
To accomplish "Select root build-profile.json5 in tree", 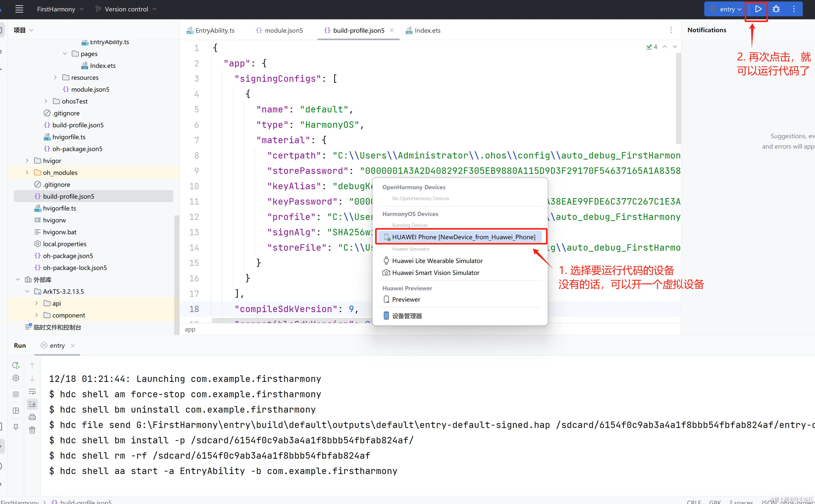I will pyautogui.click(x=93, y=196).
